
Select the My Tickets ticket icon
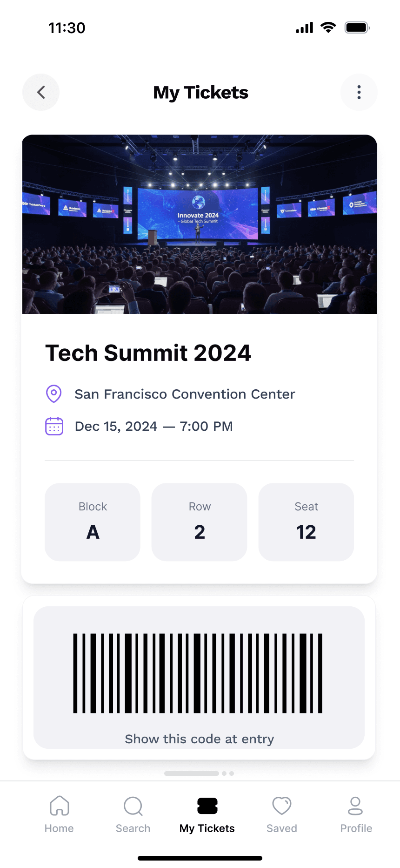(x=207, y=806)
